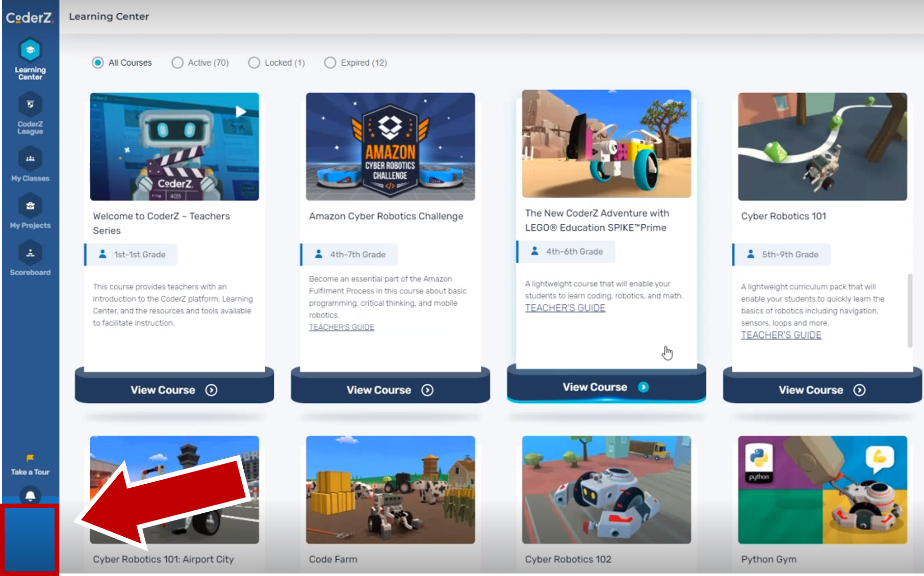The width and height of the screenshot is (924, 576).
Task: Play the Welcome to CoderZ video thumbnail
Action: [174, 146]
